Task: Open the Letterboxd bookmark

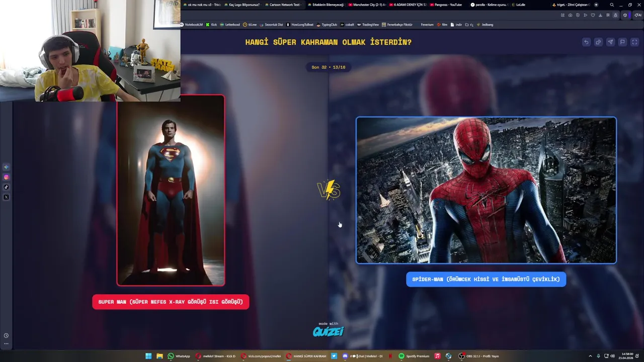Action: click(x=230, y=25)
